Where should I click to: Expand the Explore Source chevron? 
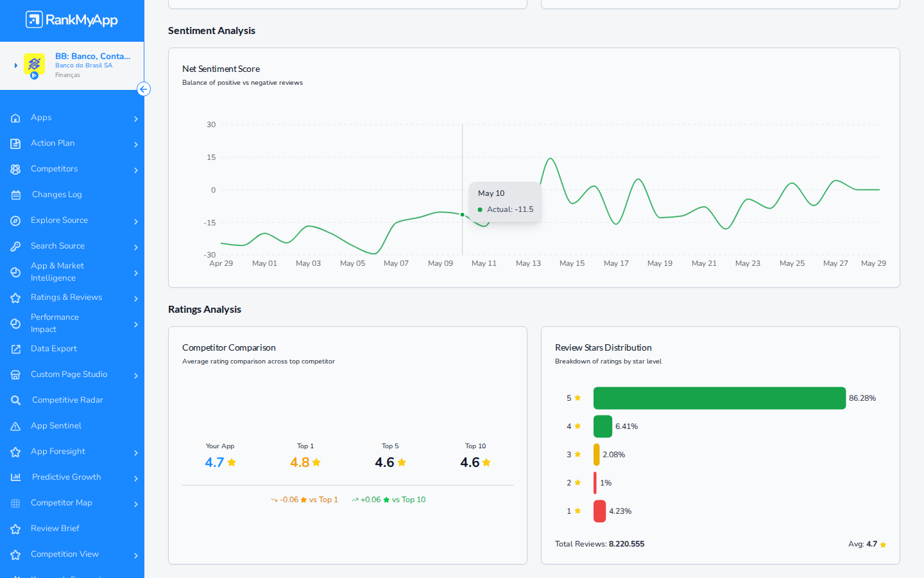pyautogui.click(x=136, y=222)
